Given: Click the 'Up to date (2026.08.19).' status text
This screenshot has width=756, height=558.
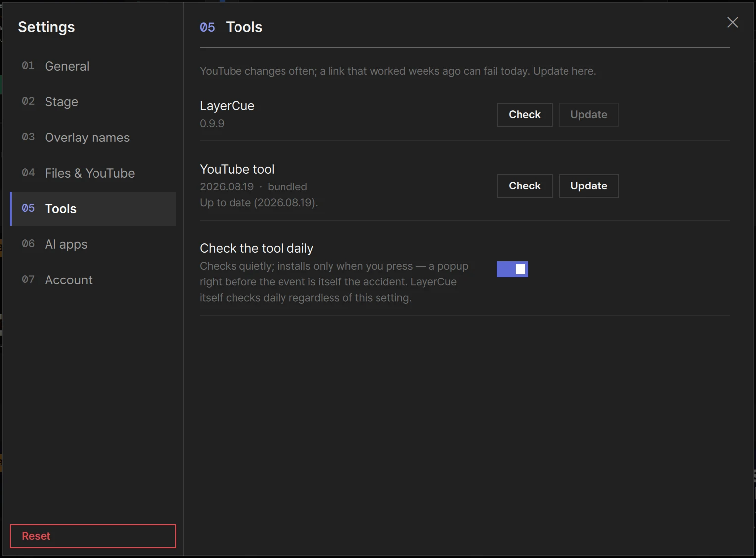Looking at the screenshot, I should pyautogui.click(x=259, y=203).
